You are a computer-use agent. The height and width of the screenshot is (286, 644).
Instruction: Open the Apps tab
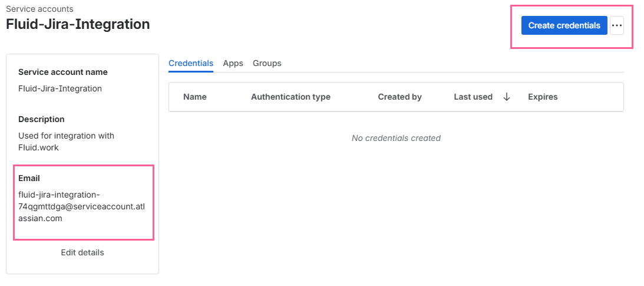(233, 63)
